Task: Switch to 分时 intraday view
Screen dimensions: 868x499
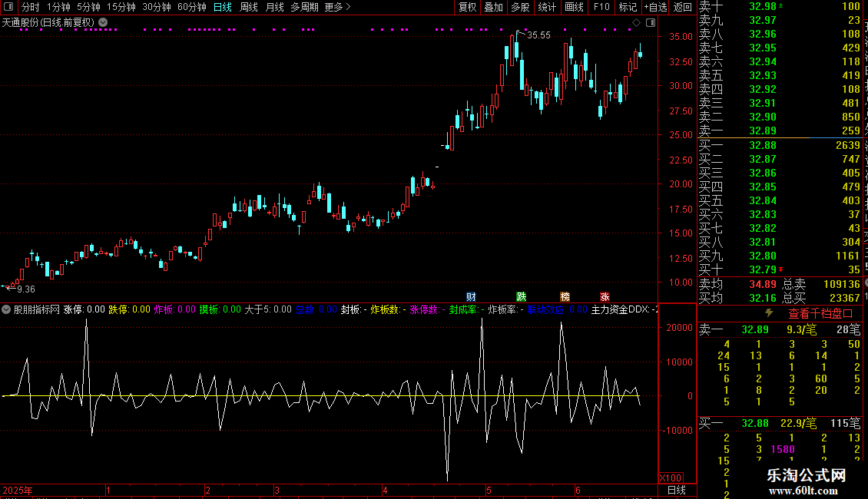Action: 31,7
